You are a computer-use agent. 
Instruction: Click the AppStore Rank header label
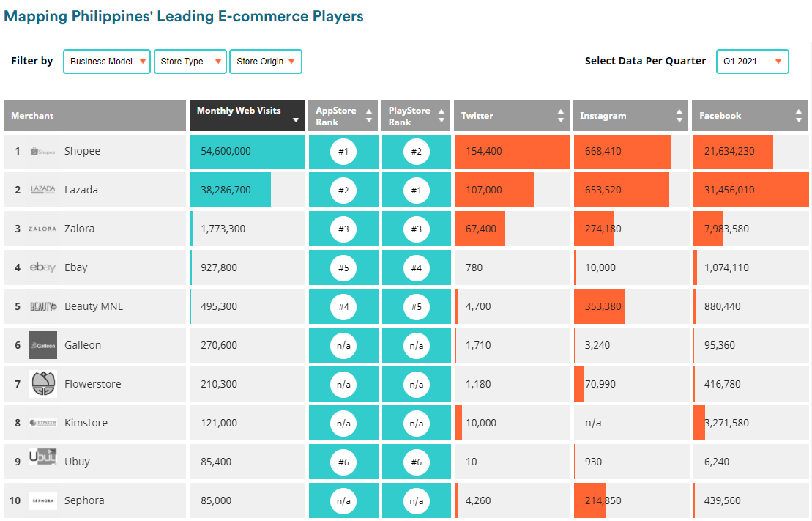[x=336, y=116]
